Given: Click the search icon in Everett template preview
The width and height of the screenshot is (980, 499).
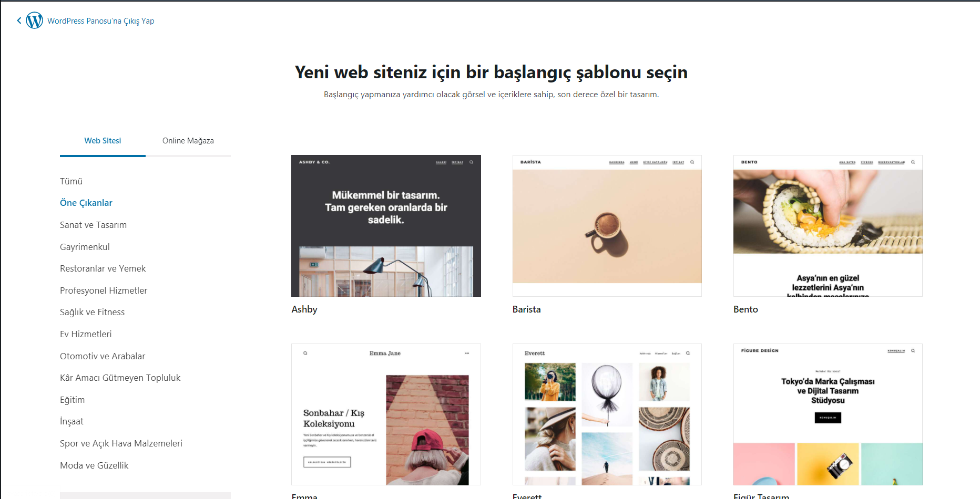Looking at the screenshot, I should point(688,353).
